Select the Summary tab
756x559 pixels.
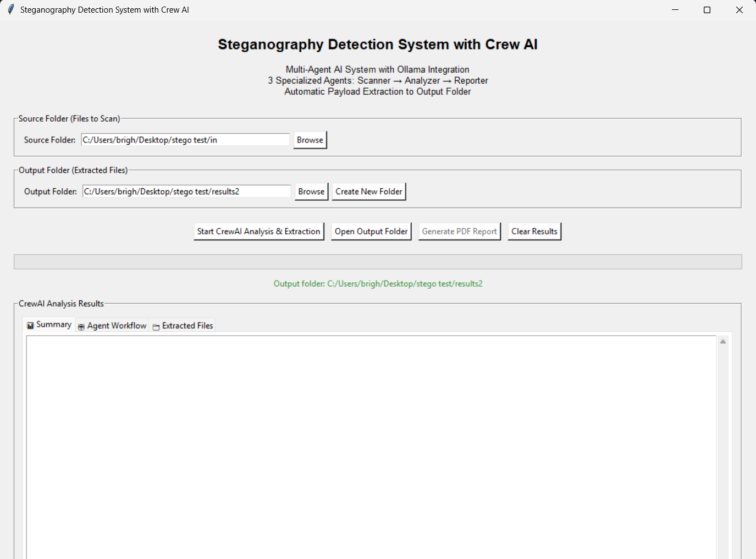click(x=49, y=325)
